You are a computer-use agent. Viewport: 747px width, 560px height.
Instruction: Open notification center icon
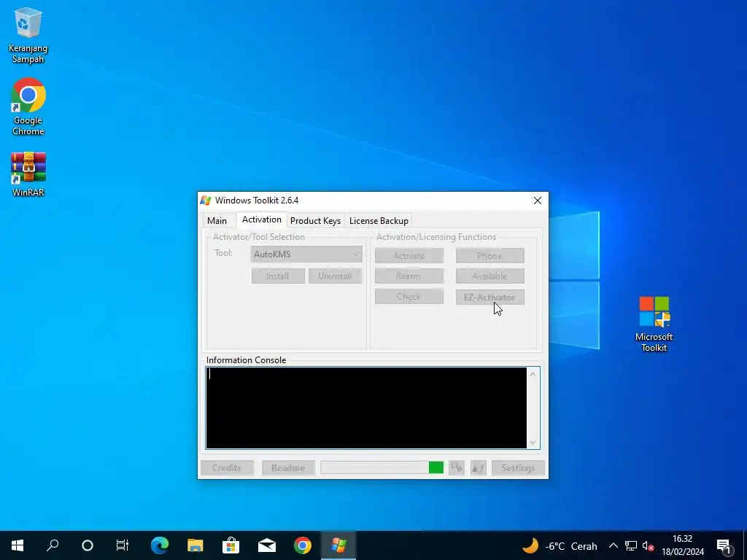(x=724, y=545)
